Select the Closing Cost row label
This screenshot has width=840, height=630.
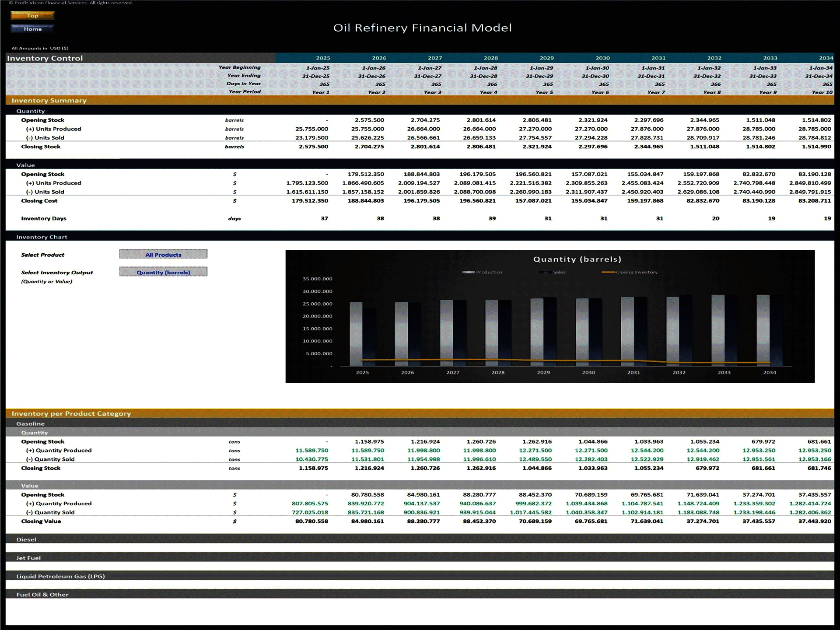39,201
